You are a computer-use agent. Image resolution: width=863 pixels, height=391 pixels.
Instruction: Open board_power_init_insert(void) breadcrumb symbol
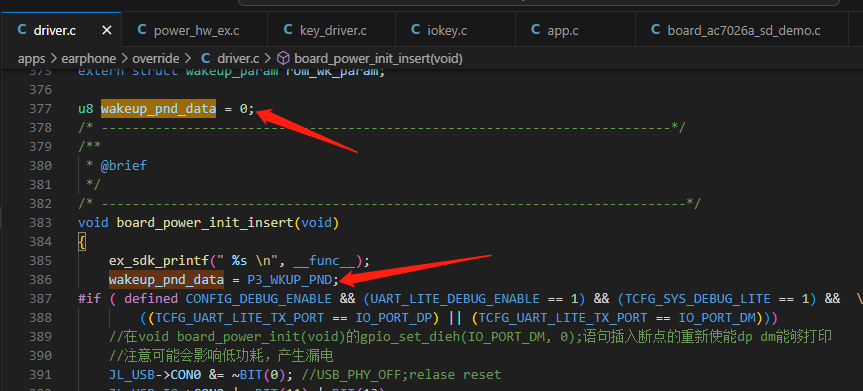[x=378, y=58]
